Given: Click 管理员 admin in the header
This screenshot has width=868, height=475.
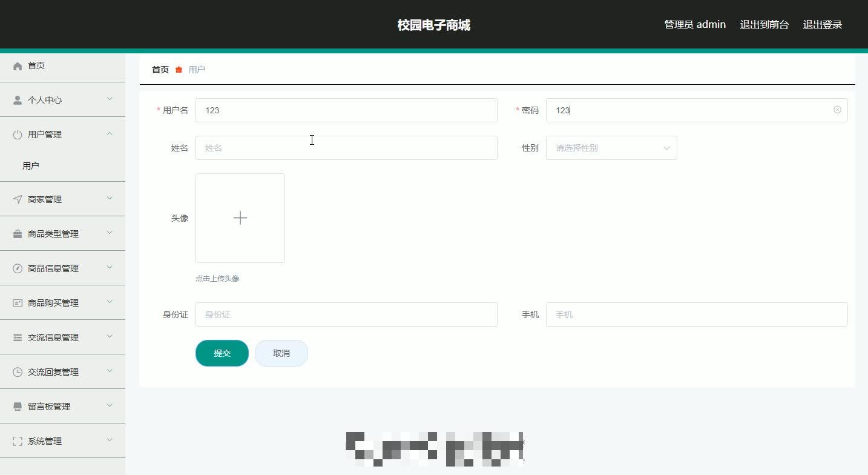Looking at the screenshot, I should (x=695, y=25).
